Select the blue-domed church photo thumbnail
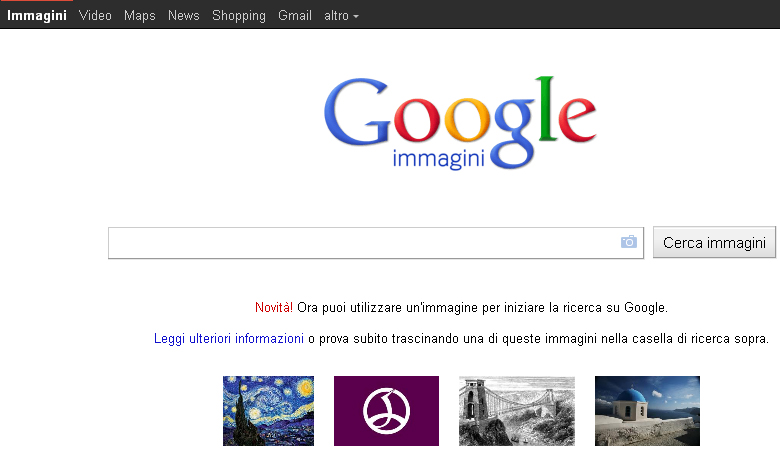Image resolution: width=780 pixels, height=475 pixels. tap(647, 411)
